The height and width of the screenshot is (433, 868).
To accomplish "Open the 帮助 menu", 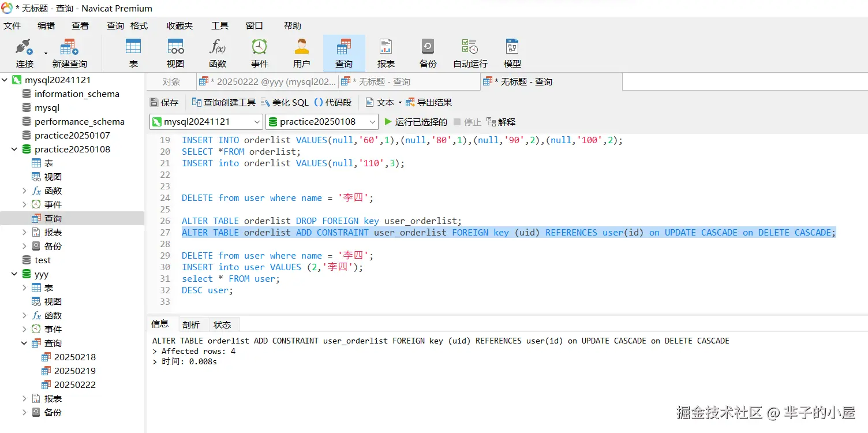I will [293, 25].
